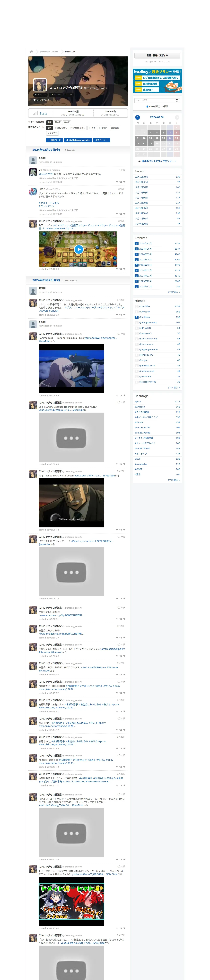The width and height of the screenshot is (210, 980).
Task: Set sort order to 通常
Action: click(x=50, y=122)
